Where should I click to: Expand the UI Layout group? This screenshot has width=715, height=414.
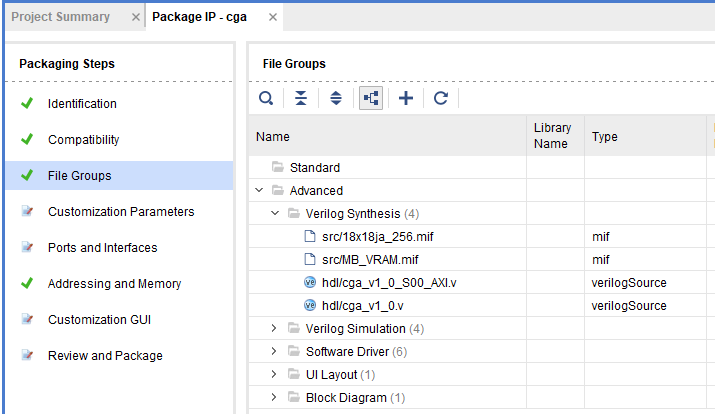(x=274, y=374)
